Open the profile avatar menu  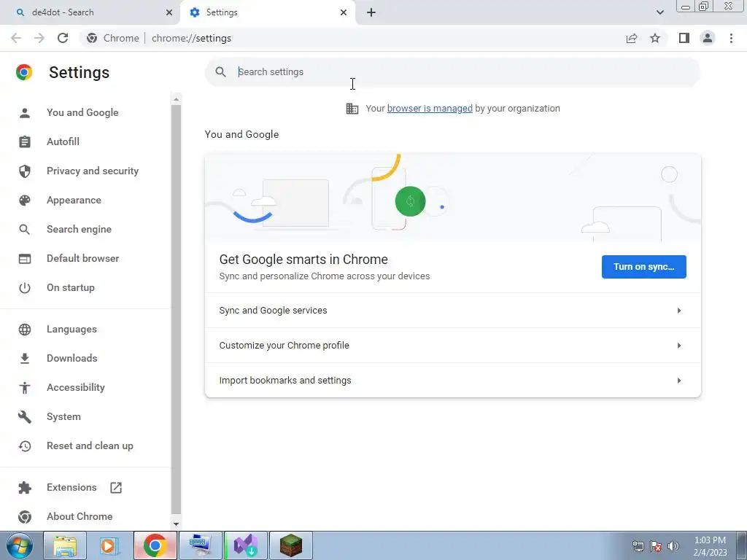point(708,38)
